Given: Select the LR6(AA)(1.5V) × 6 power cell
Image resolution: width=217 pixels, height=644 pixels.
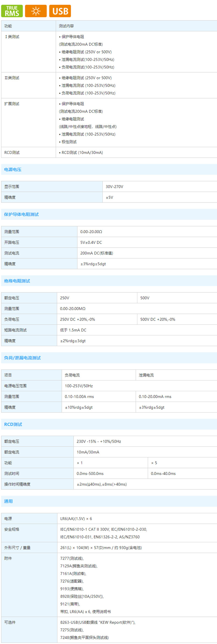Looking at the screenshot, I should click(76, 519).
